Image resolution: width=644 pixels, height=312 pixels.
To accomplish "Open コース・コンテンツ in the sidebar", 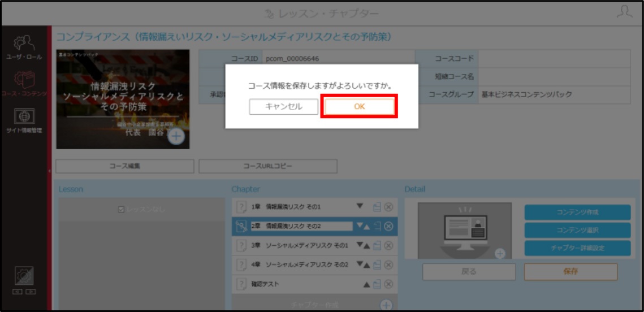I will 24,83.
